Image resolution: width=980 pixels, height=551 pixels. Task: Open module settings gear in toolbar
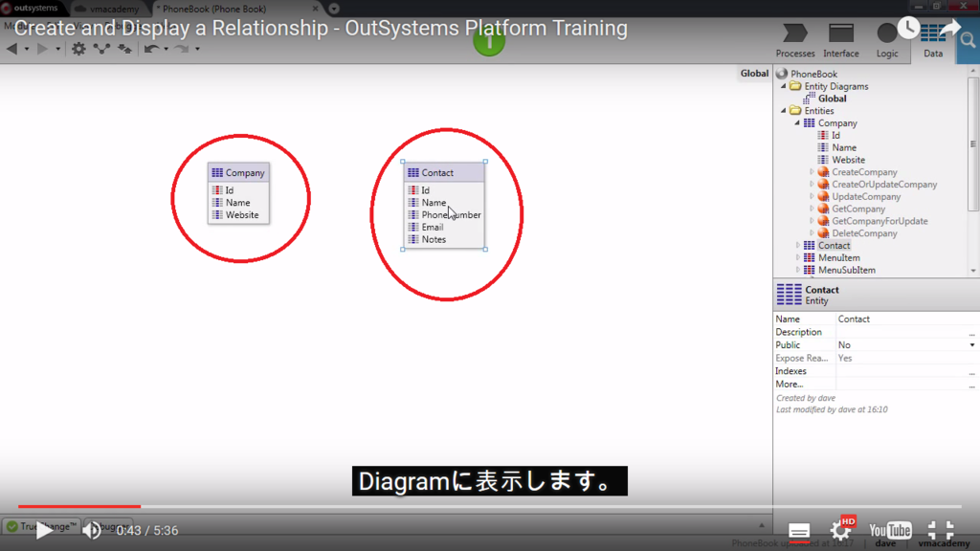(x=78, y=49)
